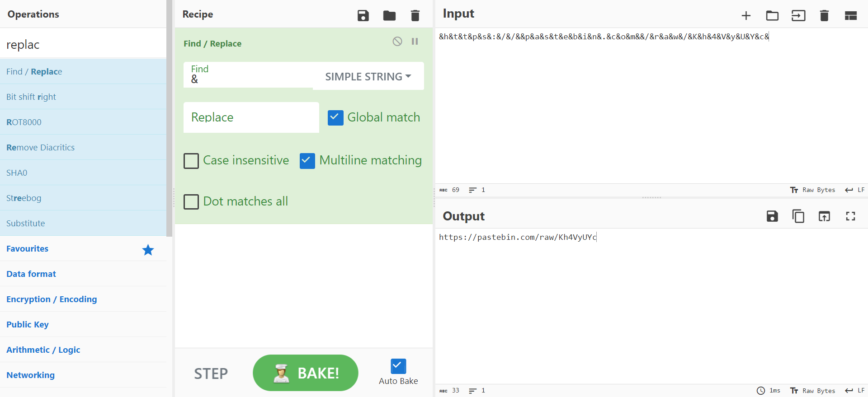This screenshot has width=868, height=397.
Task: Save output to file
Action: tap(772, 216)
